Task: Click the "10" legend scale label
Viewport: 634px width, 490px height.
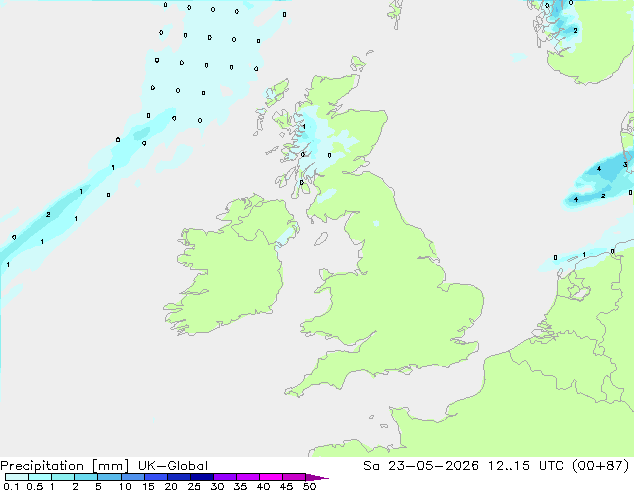Action: [x=125, y=486]
